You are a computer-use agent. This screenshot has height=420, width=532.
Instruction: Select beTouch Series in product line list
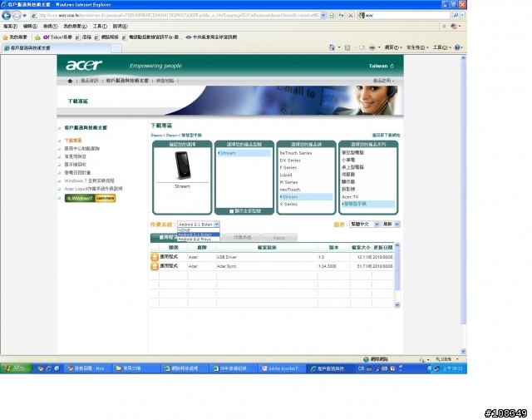[296, 153]
